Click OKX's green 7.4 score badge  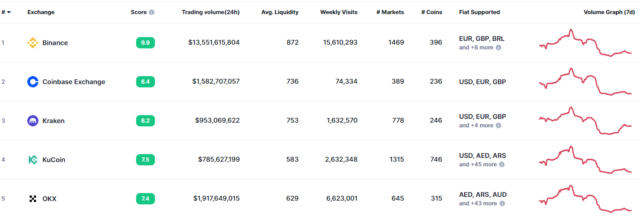coord(145,199)
